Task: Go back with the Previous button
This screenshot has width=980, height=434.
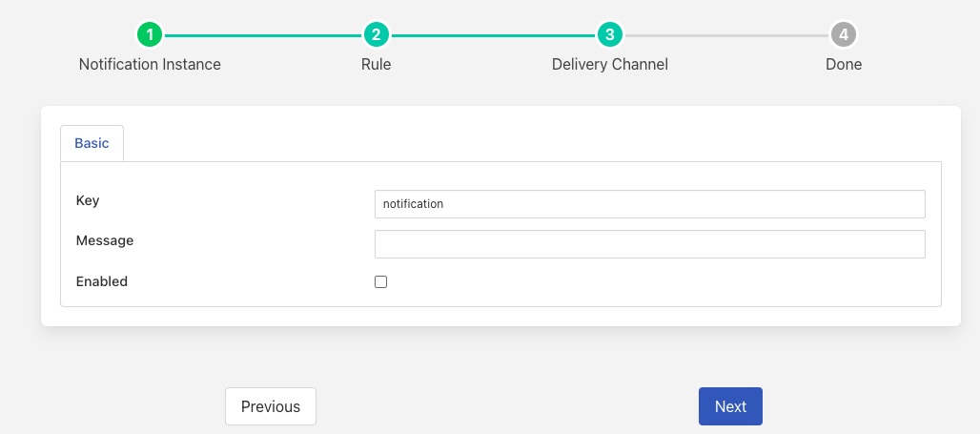Action: (271, 406)
